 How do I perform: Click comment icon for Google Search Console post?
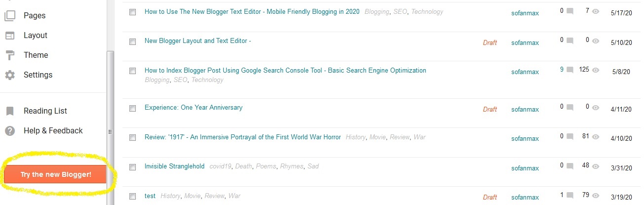[570, 70]
